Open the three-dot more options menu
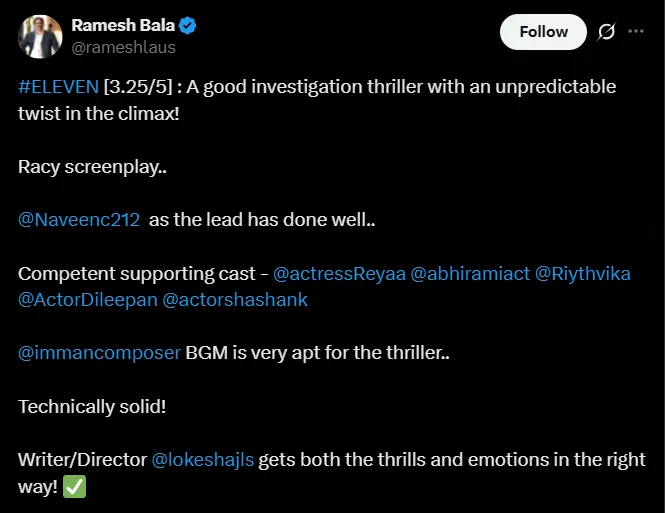This screenshot has width=665, height=513. (636, 32)
